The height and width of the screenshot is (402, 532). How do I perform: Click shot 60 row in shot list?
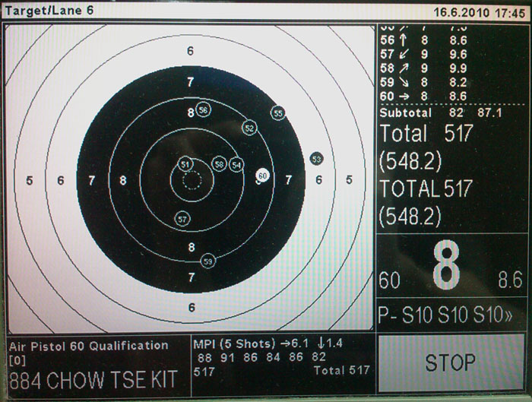tap(424, 96)
